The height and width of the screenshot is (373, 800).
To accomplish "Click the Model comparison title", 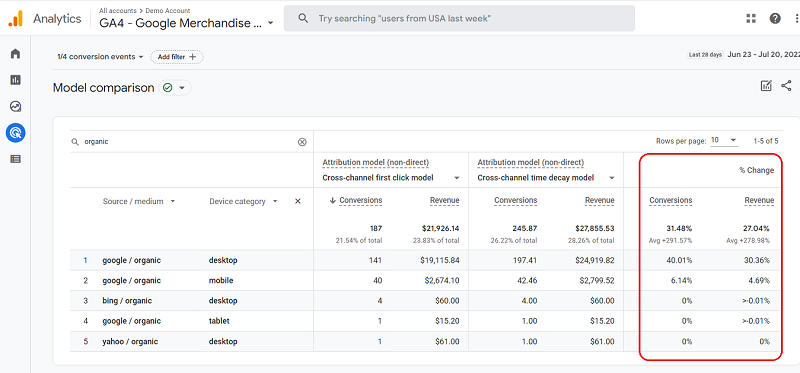I will pyautogui.click(x=104, y=88).
